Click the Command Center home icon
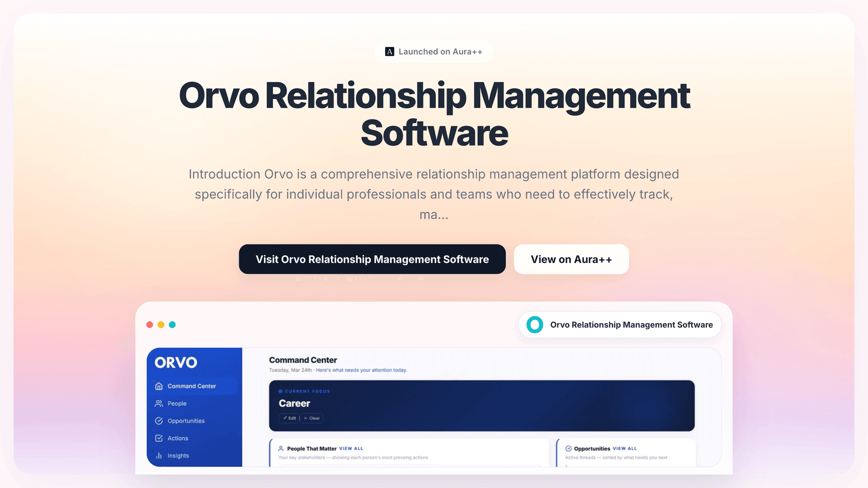The height and width of the screenshot is (488, 868). [159, 386]
